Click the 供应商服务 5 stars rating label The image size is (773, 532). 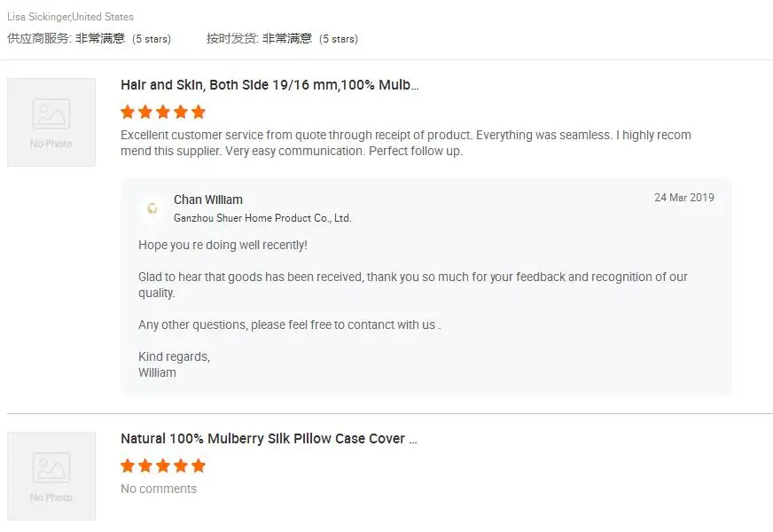pos(90,38)
